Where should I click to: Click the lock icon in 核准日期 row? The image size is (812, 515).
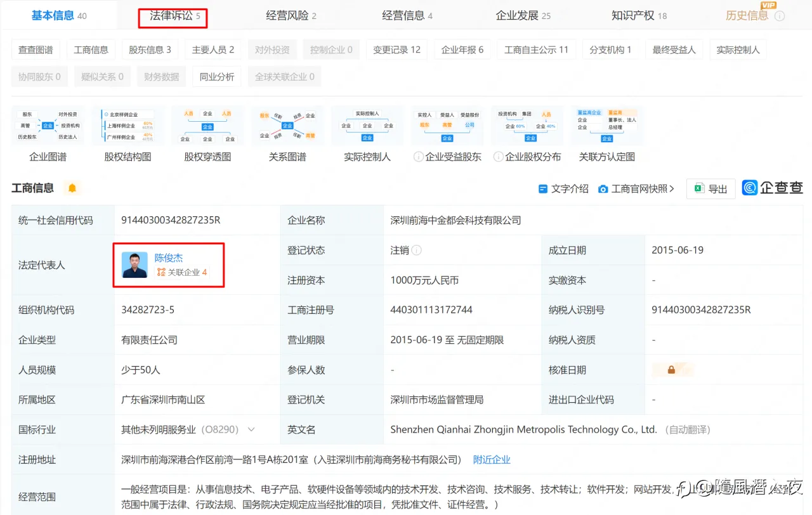671,370
